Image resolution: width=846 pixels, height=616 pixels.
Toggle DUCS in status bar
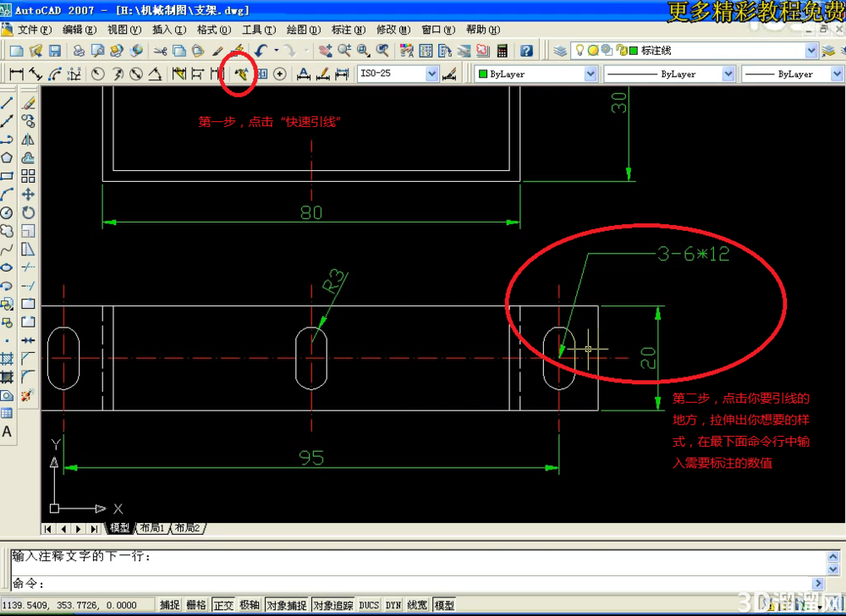(x=369, y=605)
